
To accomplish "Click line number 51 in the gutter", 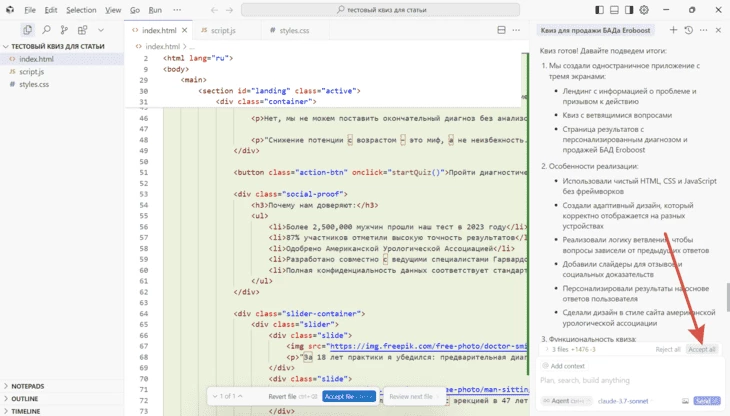I will (x=143, y=173).
